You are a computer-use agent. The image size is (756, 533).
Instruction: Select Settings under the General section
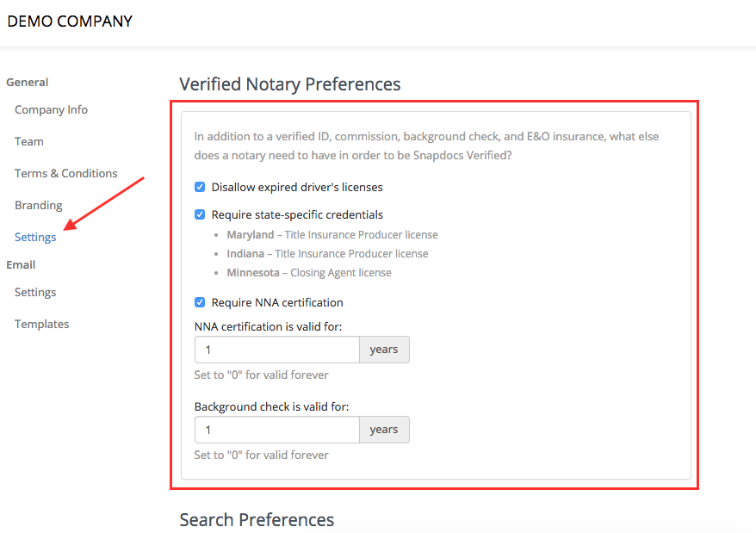tap(34, 237)
